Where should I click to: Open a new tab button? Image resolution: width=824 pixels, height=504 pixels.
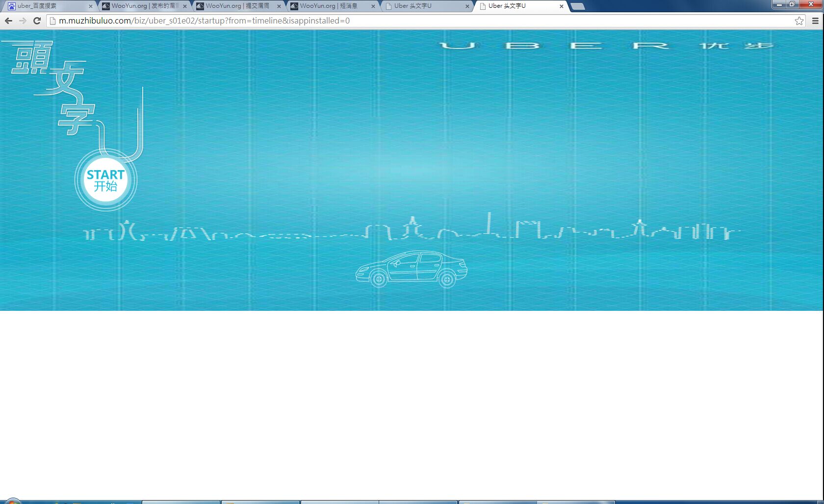click(578, 6)
